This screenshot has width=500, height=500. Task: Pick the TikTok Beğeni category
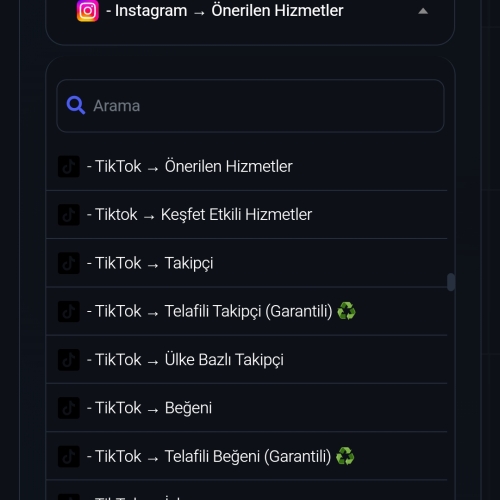[246, 408]
